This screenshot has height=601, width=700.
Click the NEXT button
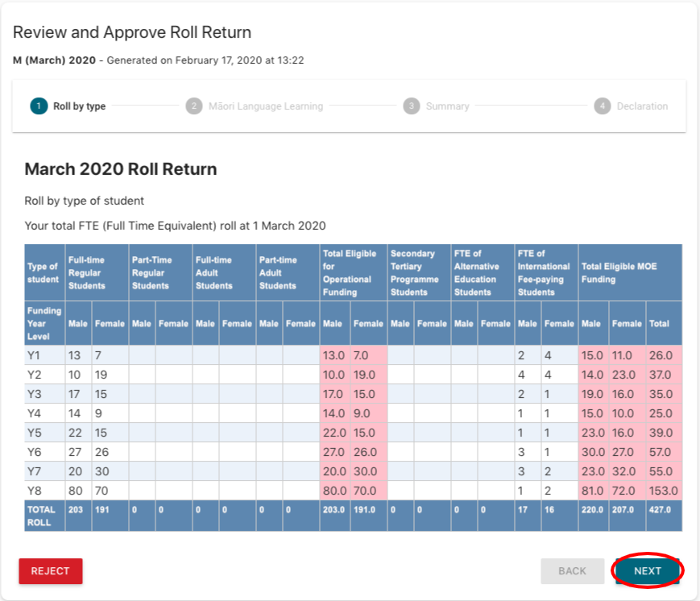[647, 571]
